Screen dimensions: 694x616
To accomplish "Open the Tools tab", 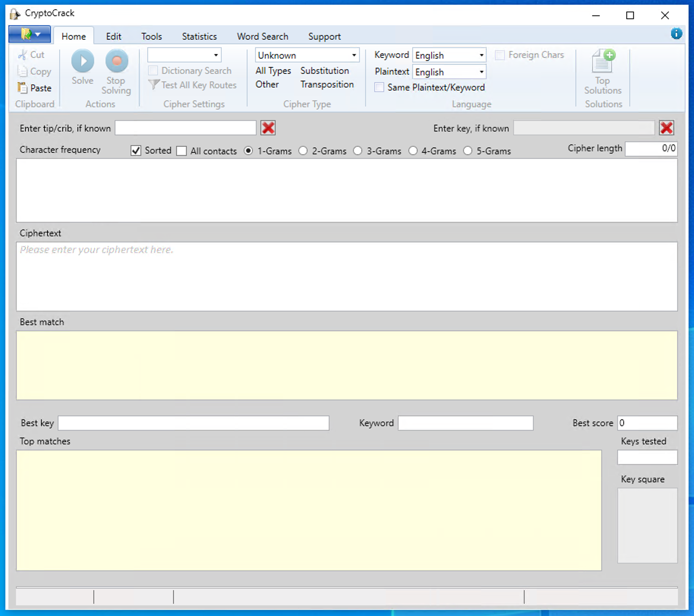I will coord(151,36).
